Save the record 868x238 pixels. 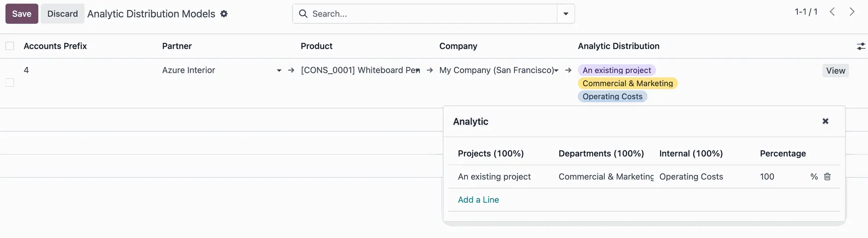(x=22, y=14)
